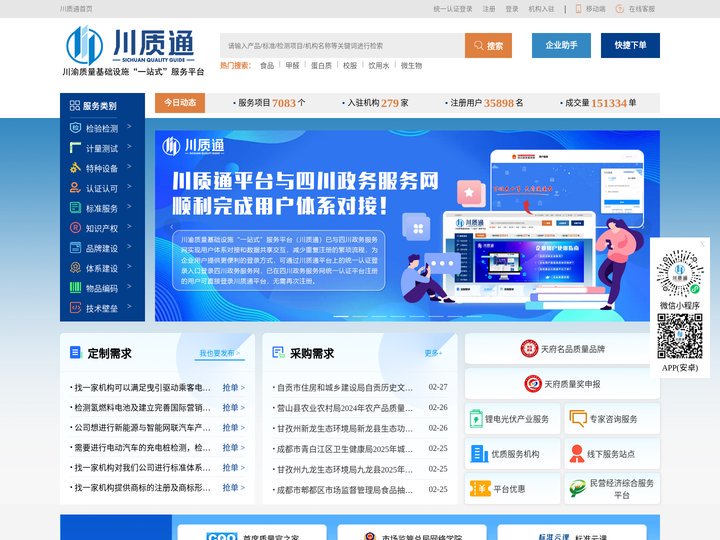This screenshot has width=720, height=540.
Task: Expand the 标准服务 category arrow
Action: [129, 206]
